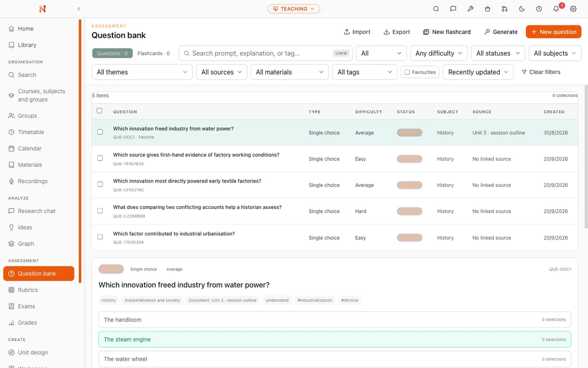Check the water power question row checkbox
This screenshot has width=588, height=368.
click(100, 132)
